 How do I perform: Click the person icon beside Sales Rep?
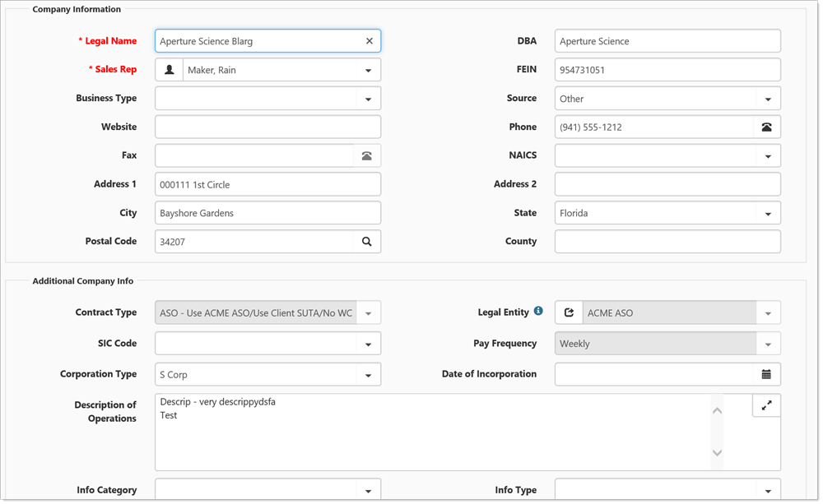click(x=170, y=70)
